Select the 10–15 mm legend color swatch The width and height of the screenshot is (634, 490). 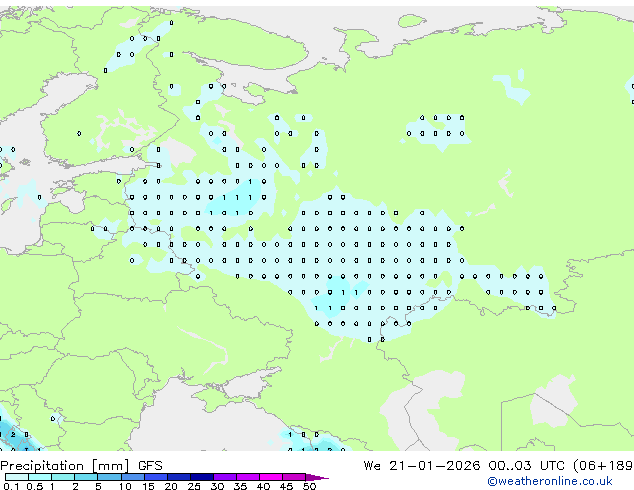133,477
